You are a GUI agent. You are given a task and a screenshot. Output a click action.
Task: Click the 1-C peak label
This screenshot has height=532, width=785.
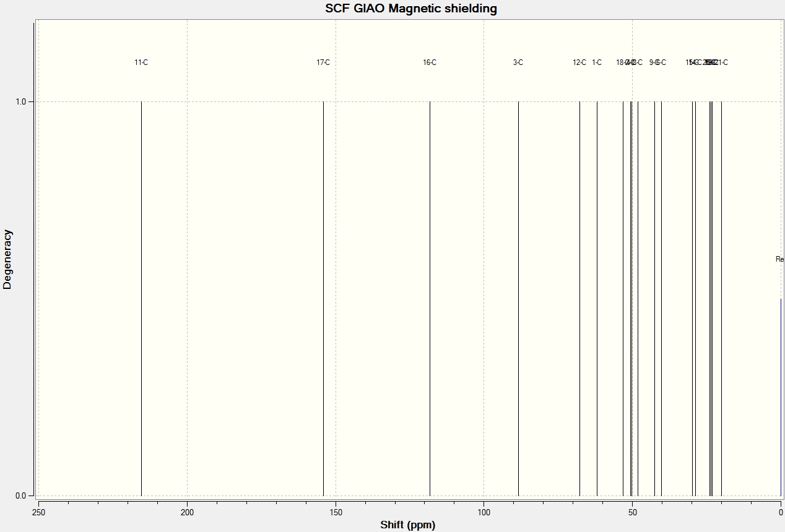(597, 62)
